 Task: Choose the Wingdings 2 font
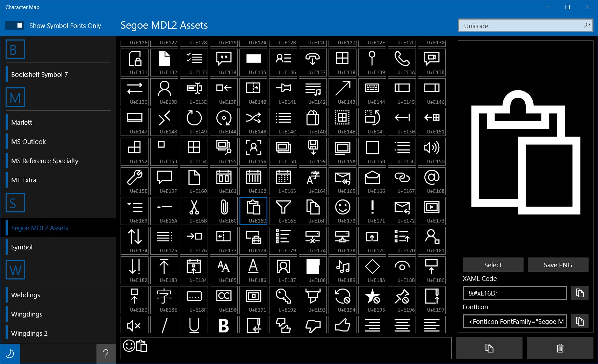[58, 333]
